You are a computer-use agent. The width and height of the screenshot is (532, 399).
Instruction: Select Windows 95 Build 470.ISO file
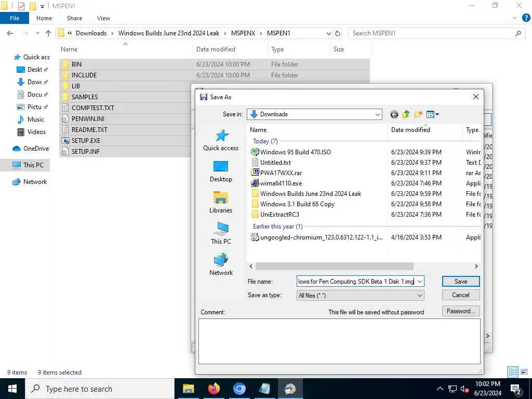click(x=296, y=152)
